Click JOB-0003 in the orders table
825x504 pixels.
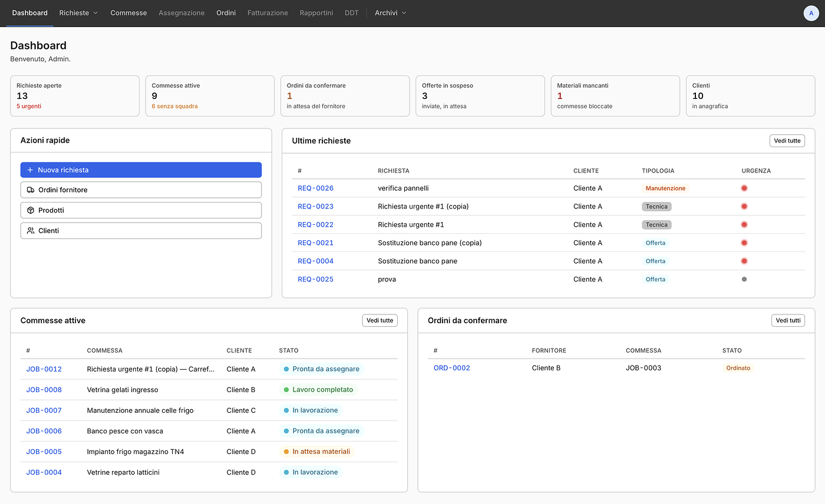(x=643, y=368)
